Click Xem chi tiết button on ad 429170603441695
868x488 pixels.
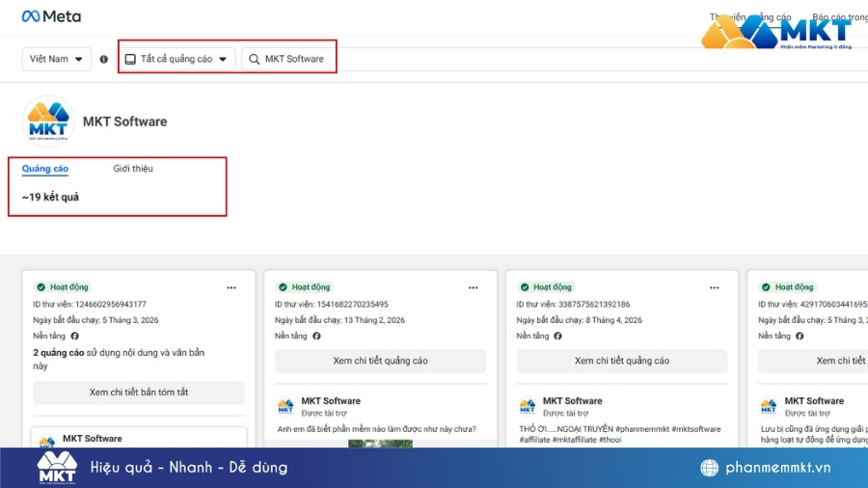click(x=813, y=361)
